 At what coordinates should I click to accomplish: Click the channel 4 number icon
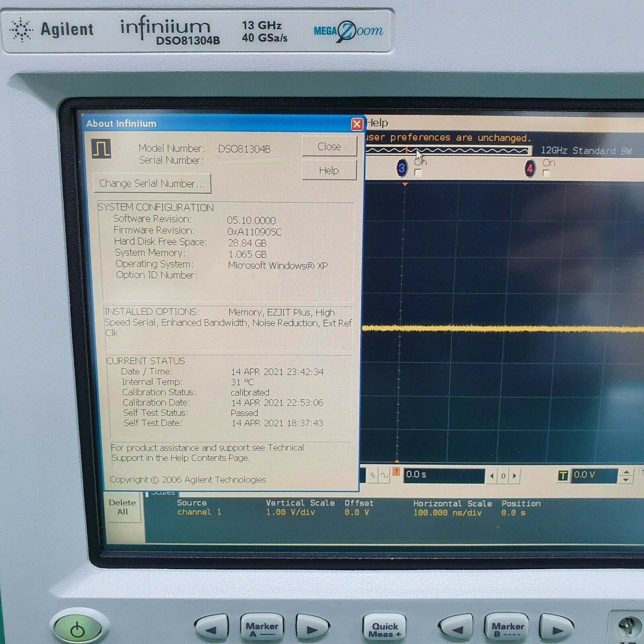coord(530,169)
